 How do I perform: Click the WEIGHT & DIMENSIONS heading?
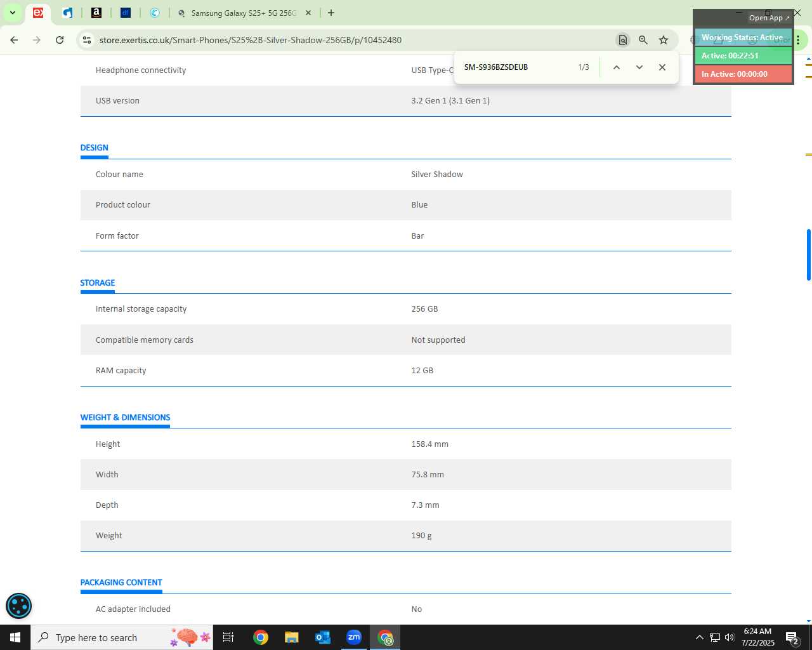[x=125, y=418]
